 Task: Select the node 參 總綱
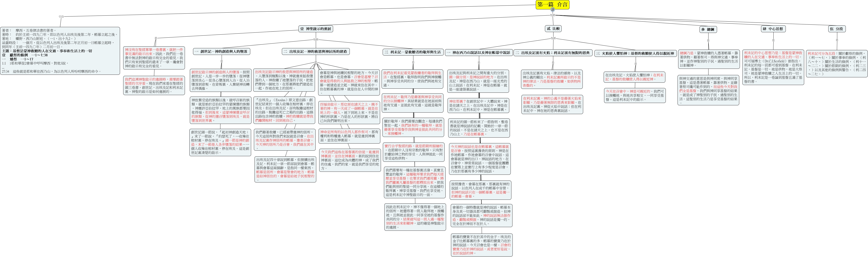point(708,29)
